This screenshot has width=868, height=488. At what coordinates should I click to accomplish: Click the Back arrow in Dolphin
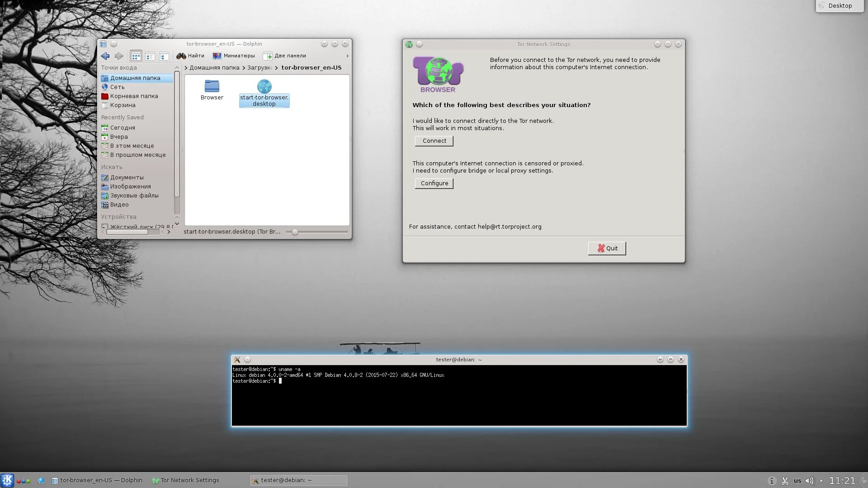click(x=105, y=56)
